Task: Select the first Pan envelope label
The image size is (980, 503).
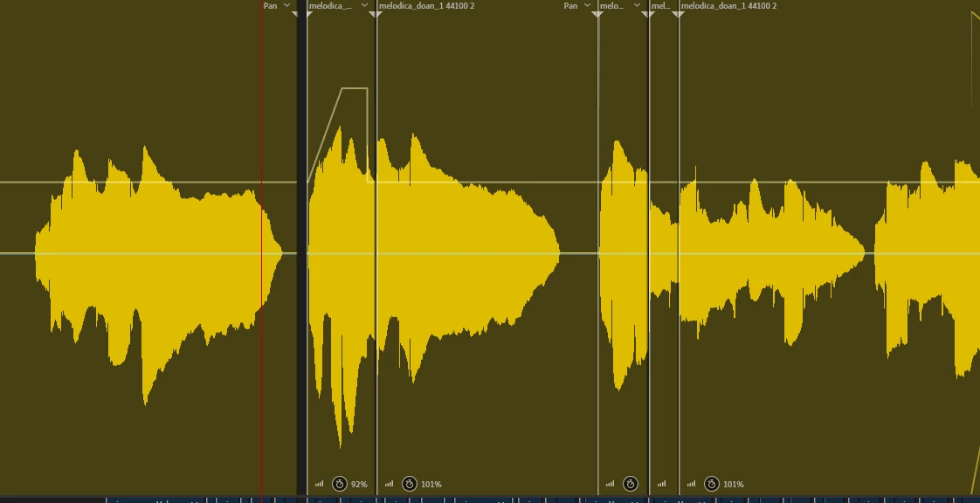Action: point(270,5)
